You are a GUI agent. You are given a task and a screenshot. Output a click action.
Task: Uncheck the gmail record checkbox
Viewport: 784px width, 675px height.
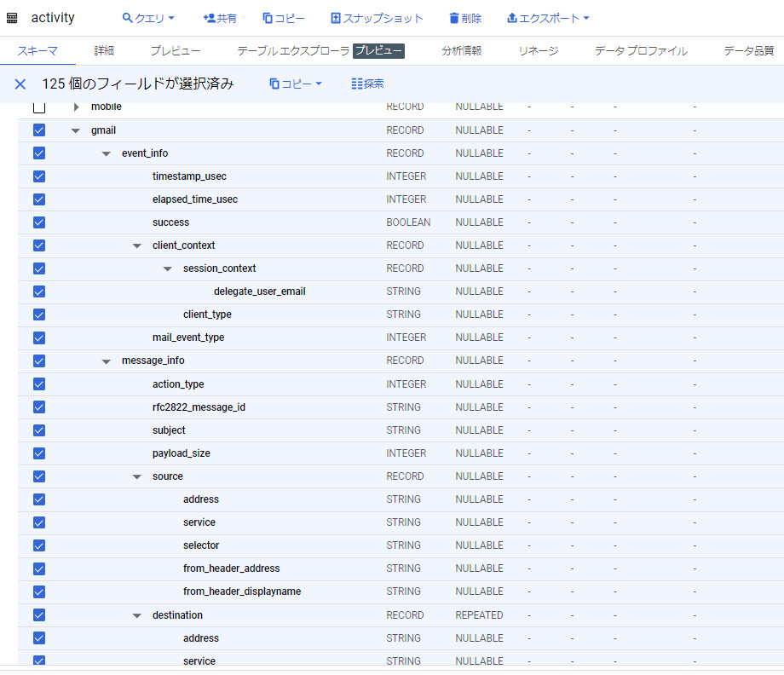coord(38,130)
